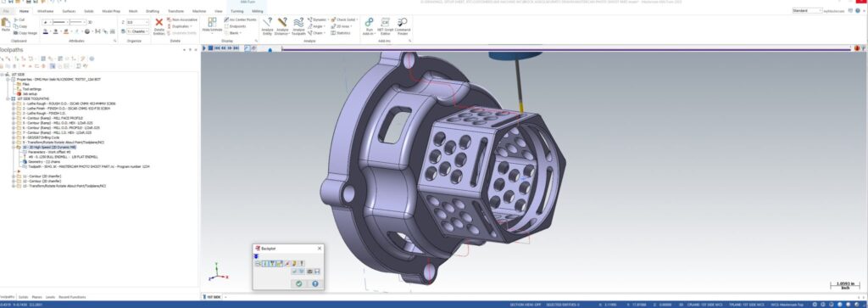Open the File tab
Screen dimensions: 868x308
pyautogui.click(x=6, y=11)
